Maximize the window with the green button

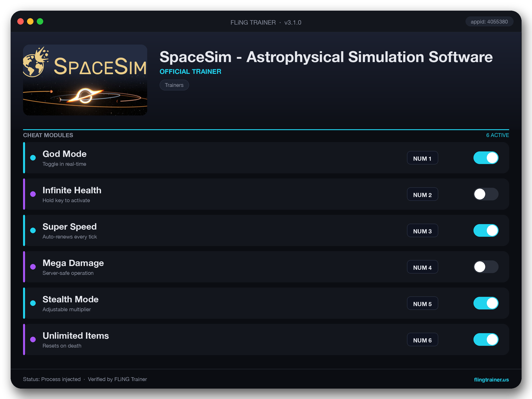click(40, 22)
